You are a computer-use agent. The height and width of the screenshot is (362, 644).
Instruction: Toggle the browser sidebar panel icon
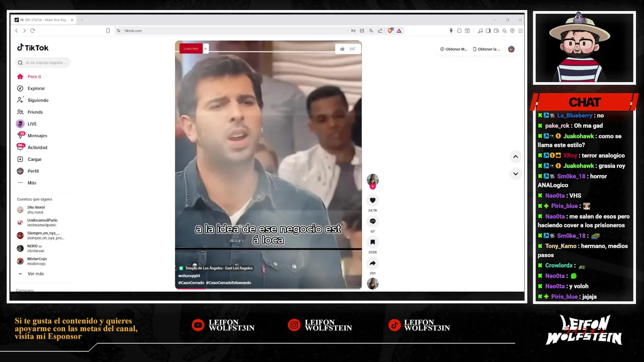click(x=488, y=31)
